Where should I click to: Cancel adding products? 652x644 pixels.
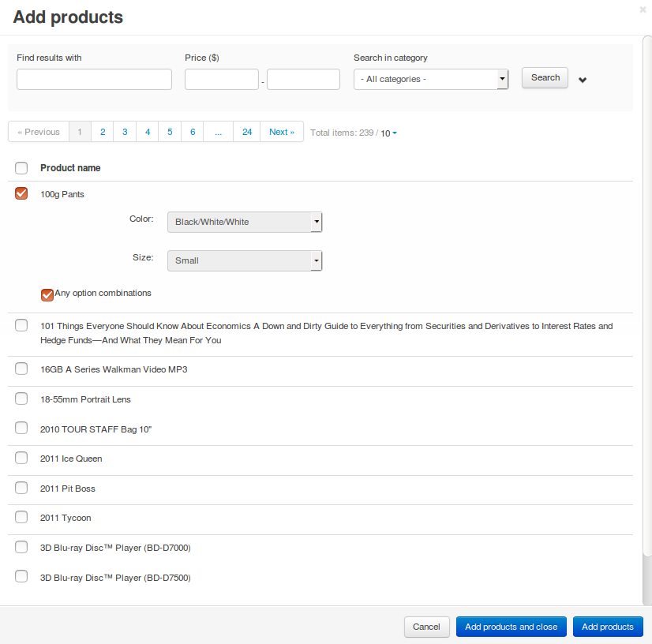coord(426,627)
